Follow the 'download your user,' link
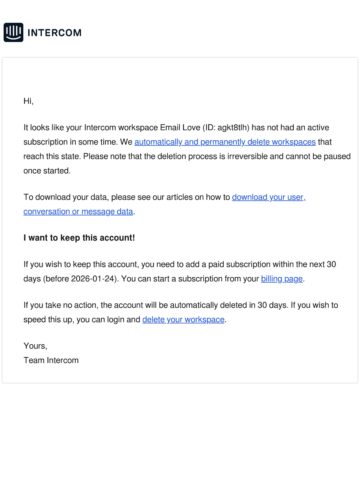 269,197
